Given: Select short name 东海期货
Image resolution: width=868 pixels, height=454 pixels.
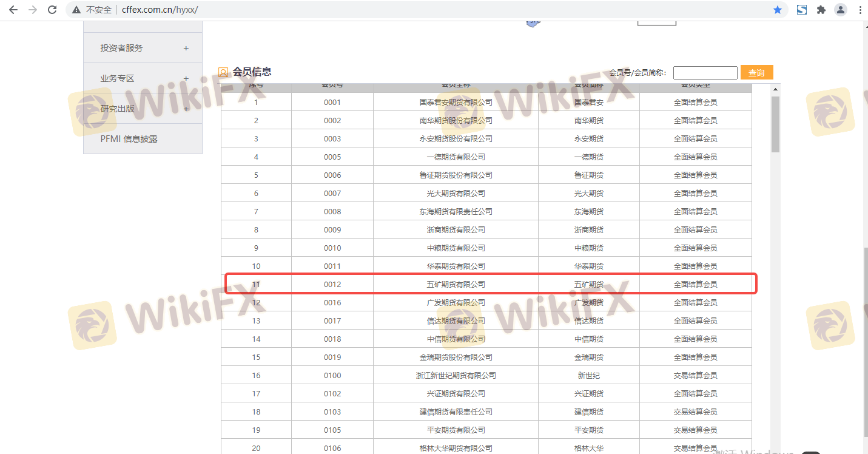Looking at the screenshot, I should coord(589,212).
